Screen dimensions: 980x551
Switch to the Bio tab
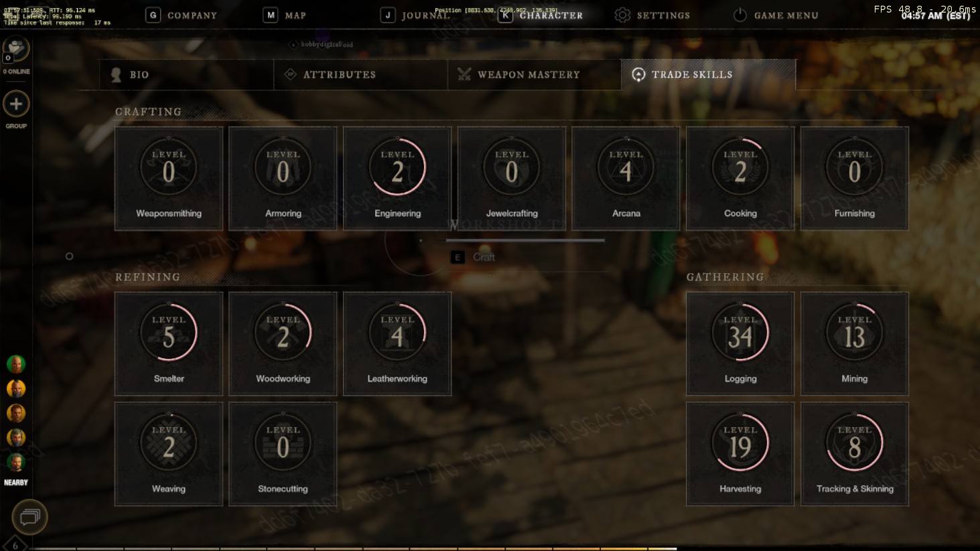tap(187, 74)
